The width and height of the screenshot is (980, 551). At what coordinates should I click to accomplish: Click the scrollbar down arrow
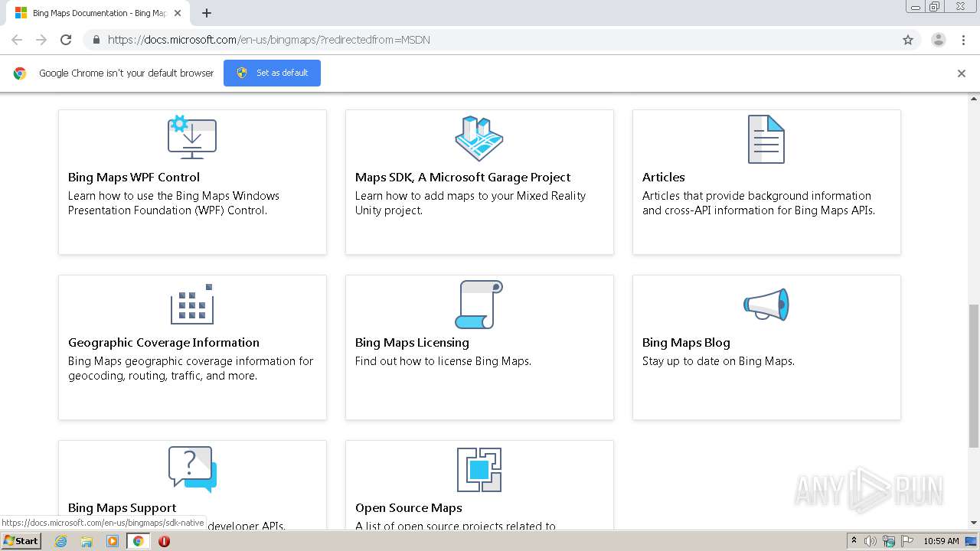[974, 523]
